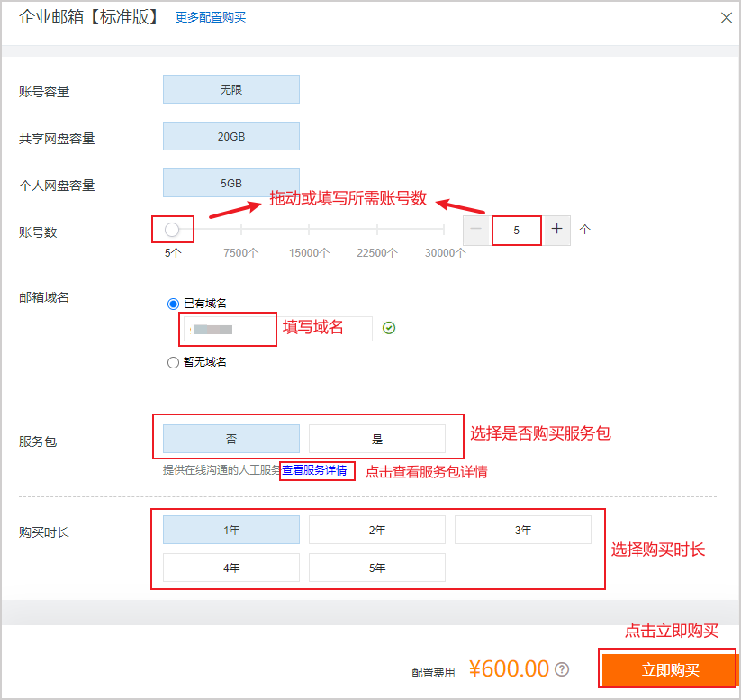Close the 企业邮箱 purchase dialog
The width and height of the screenshot is (741, 700).
pos(726,18)
